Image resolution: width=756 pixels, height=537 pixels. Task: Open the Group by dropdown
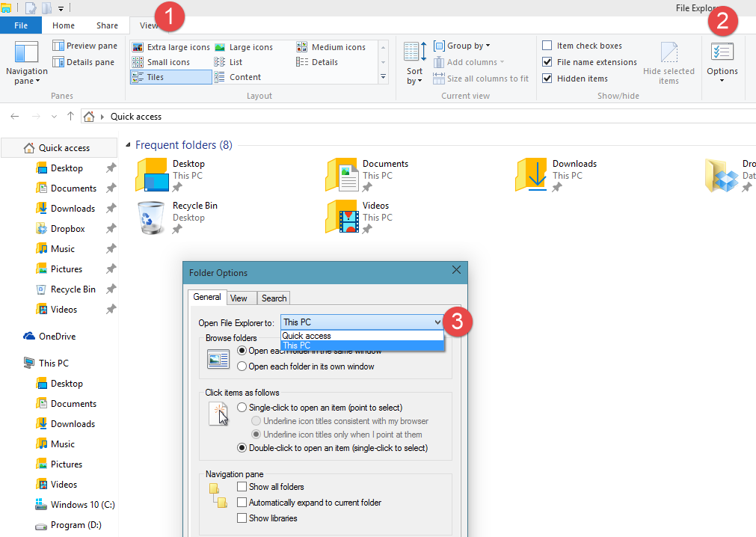click(x=462, y=46)
